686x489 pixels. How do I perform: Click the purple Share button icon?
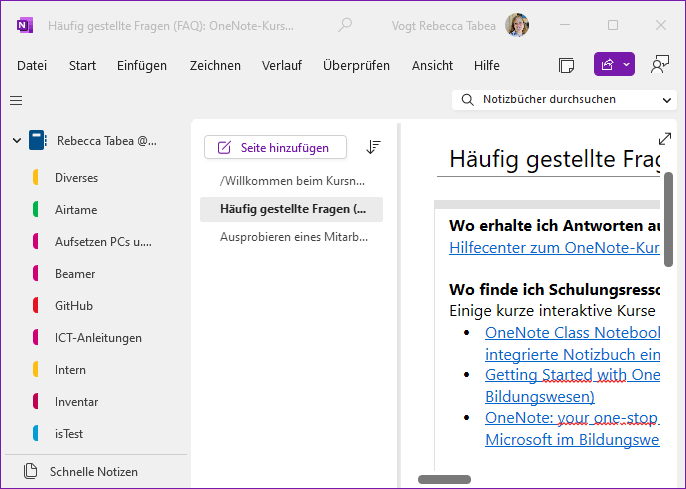coord(607,65)
